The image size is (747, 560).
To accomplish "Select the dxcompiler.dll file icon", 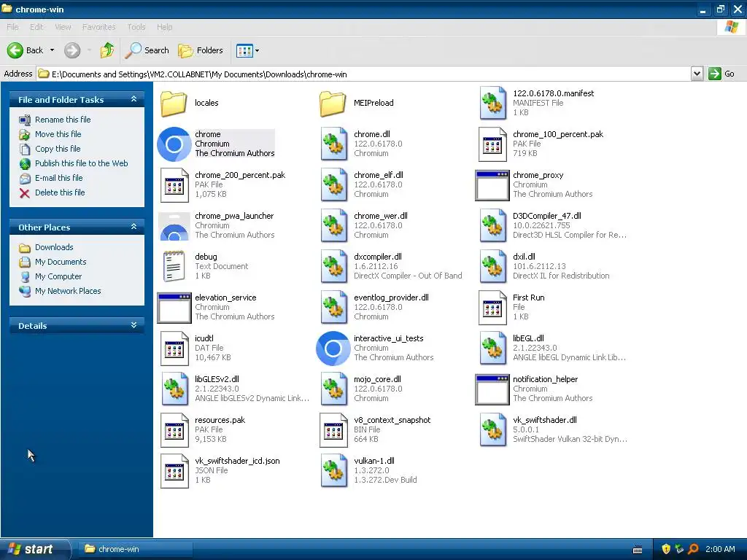I will pos(333,267).
